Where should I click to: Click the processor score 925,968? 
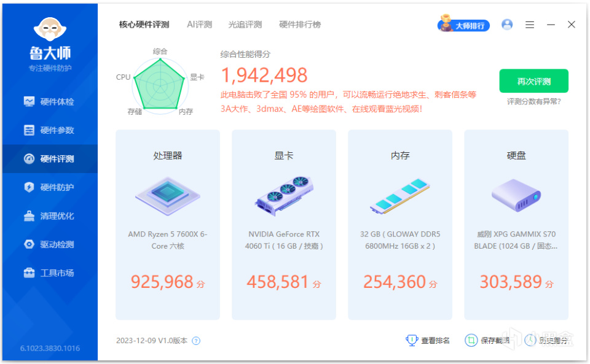[x=162, y=282]
